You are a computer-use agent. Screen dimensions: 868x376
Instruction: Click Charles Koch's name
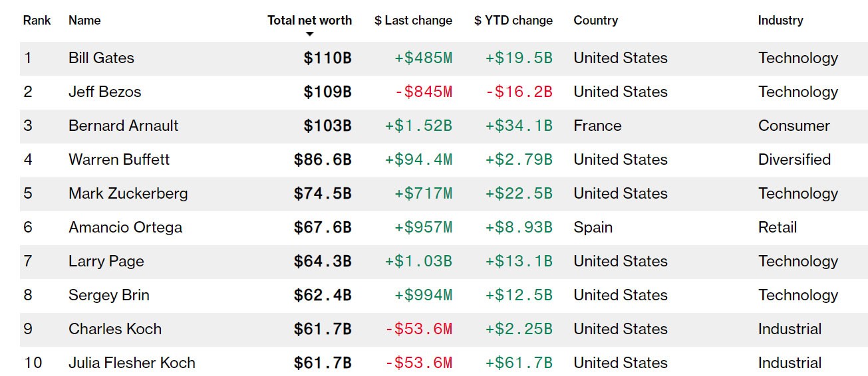[x=114, y=329]
